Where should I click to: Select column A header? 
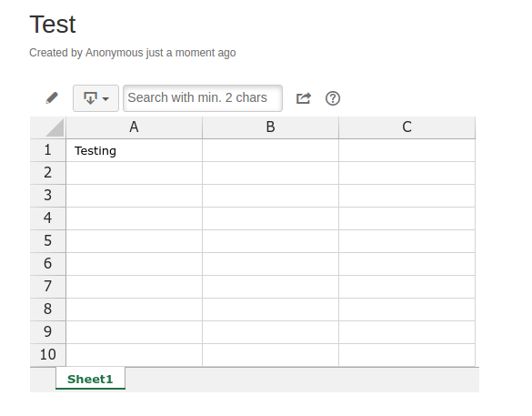[134, 127]
